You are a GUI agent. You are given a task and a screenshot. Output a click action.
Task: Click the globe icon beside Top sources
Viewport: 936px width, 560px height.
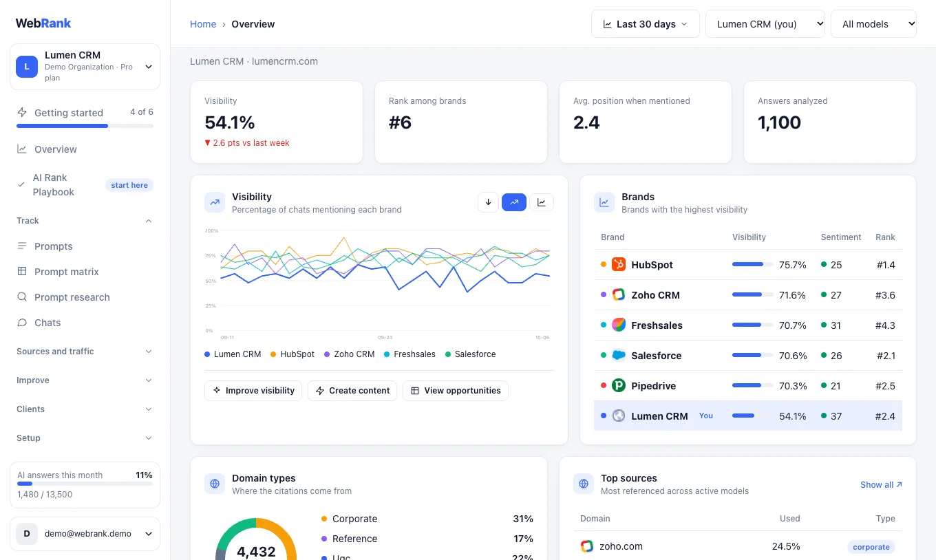coord(584,484)
